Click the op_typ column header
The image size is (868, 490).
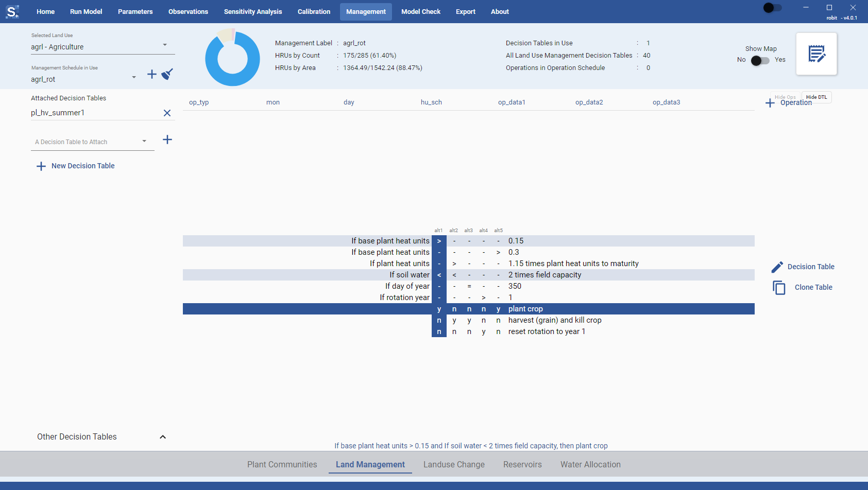click(x=199, y=102)
